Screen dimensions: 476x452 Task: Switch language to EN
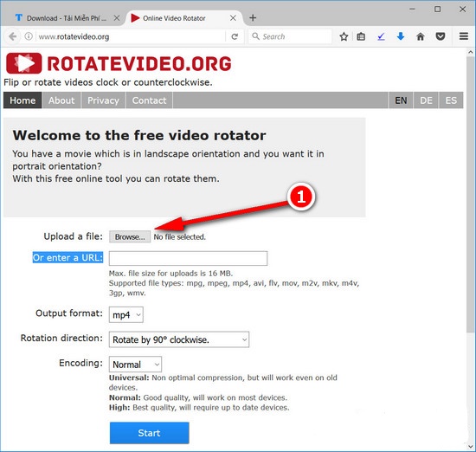click(401, 100)
